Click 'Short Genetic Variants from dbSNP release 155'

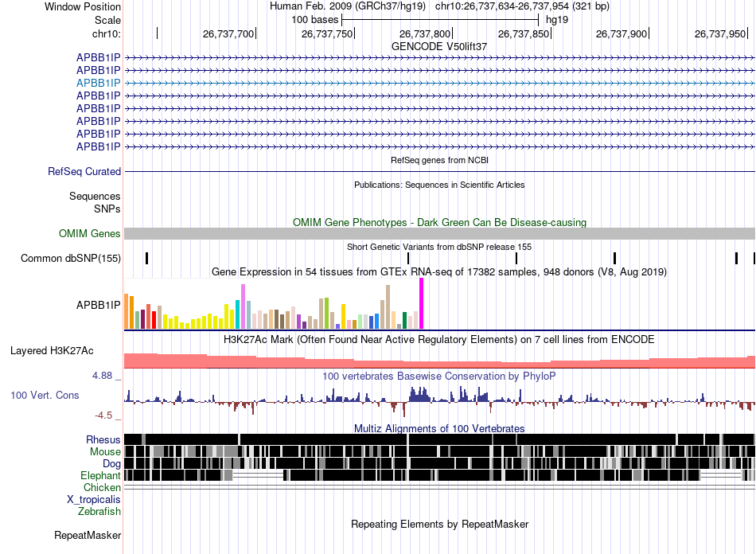pos(439,247)
